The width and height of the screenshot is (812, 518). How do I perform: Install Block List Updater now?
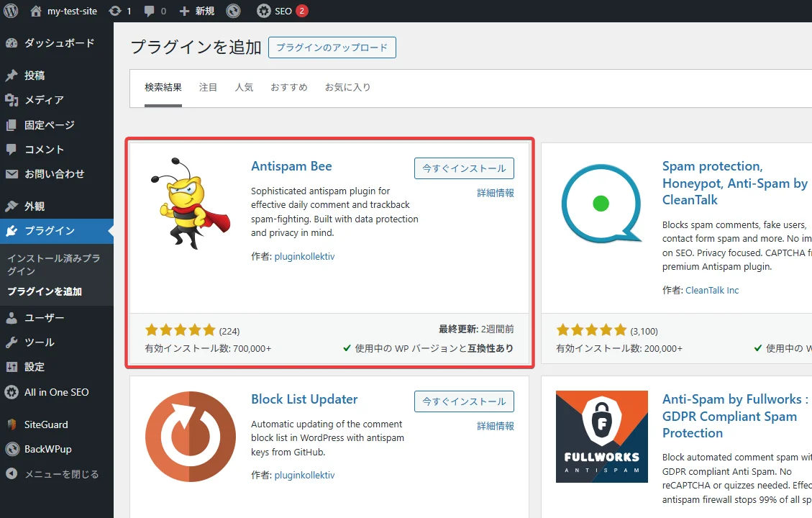tap(464, 401)
